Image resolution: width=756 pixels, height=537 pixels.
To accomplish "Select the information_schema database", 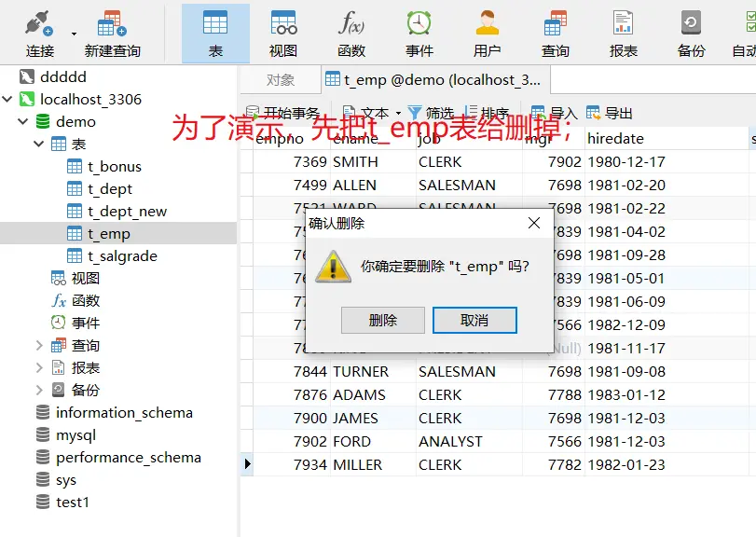I will click(124, 413).
